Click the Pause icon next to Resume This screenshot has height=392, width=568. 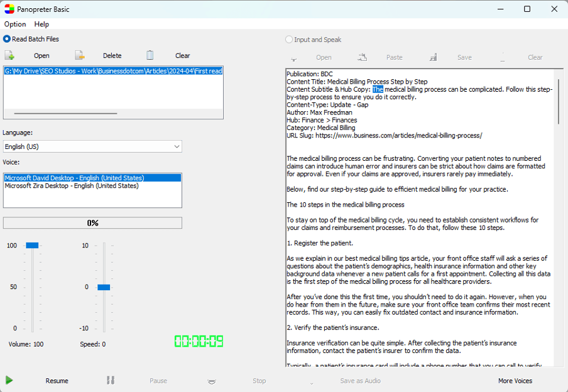(x=110, y=381)
